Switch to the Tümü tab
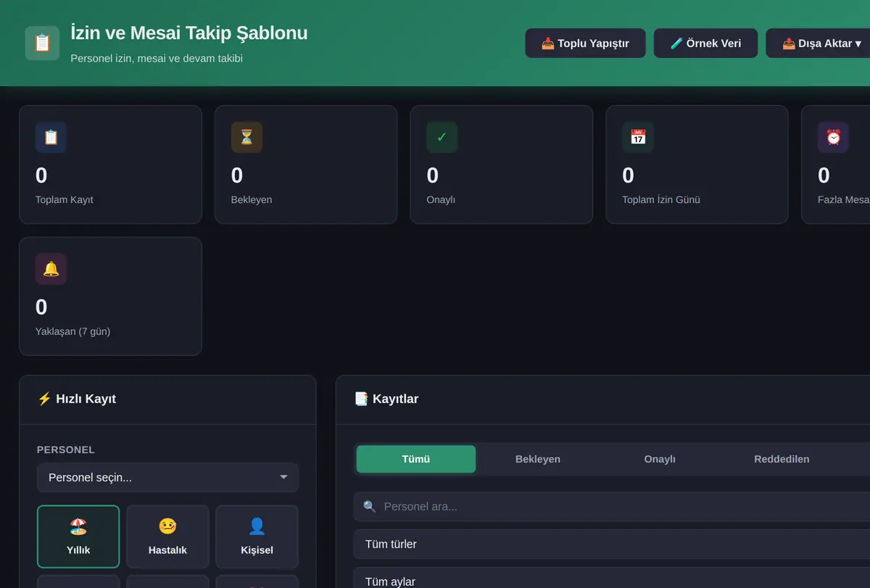Viewport: 870px width, 588px height. [x=416, y=459]
